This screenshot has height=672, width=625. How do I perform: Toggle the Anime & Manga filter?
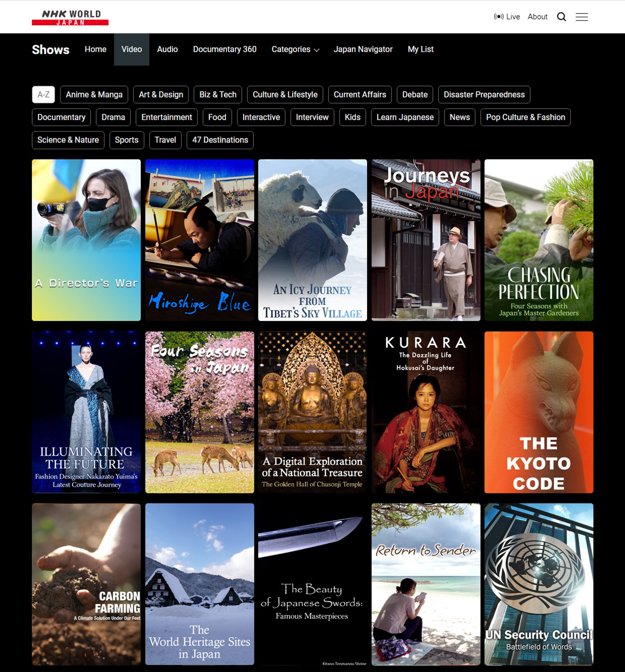coord(94,95)
